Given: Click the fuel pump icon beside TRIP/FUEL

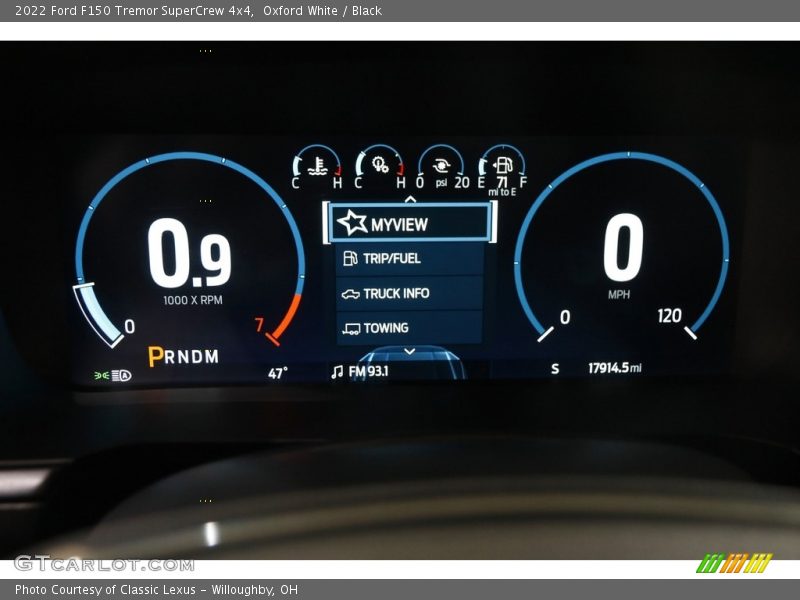Looking at the screenshot, I should coord(350,259).
